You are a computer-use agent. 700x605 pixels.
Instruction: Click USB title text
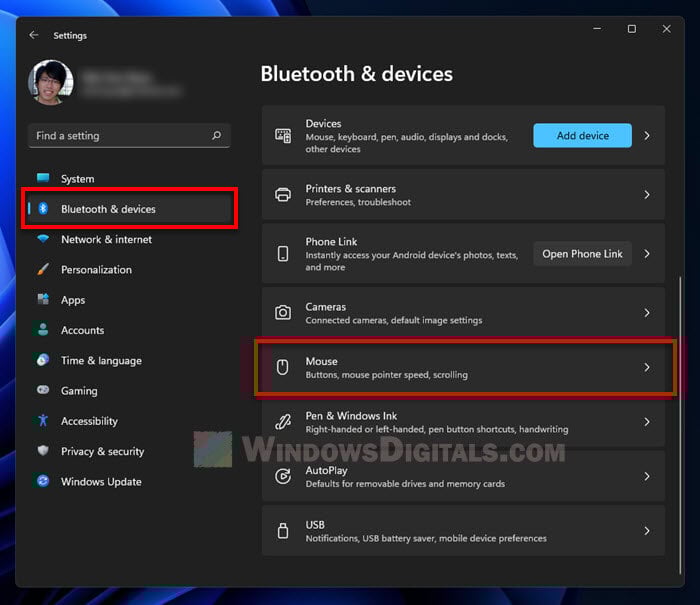click(315, 525)
